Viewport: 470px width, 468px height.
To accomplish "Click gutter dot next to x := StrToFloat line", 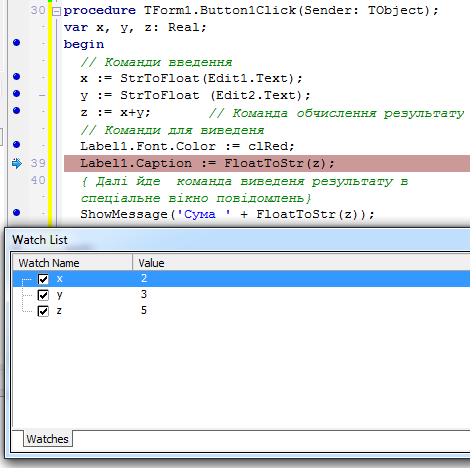I will point(16,77).
